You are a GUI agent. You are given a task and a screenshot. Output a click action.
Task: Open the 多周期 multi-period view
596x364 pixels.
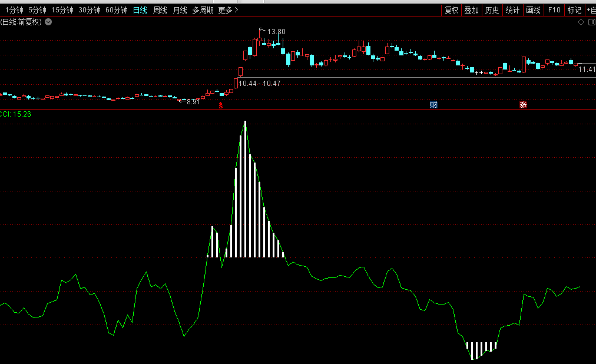203,10
